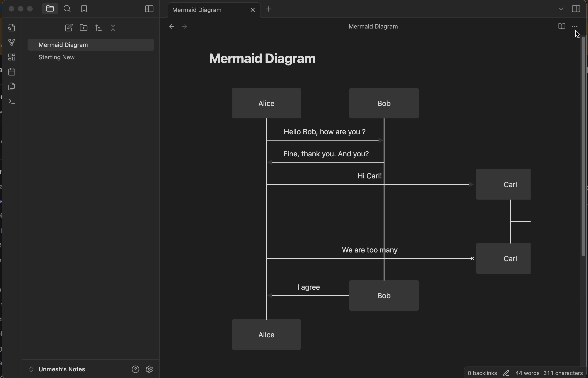The image size is (588, 378).
Task: Open the quick switcher icon
Action: click(11, 28)
